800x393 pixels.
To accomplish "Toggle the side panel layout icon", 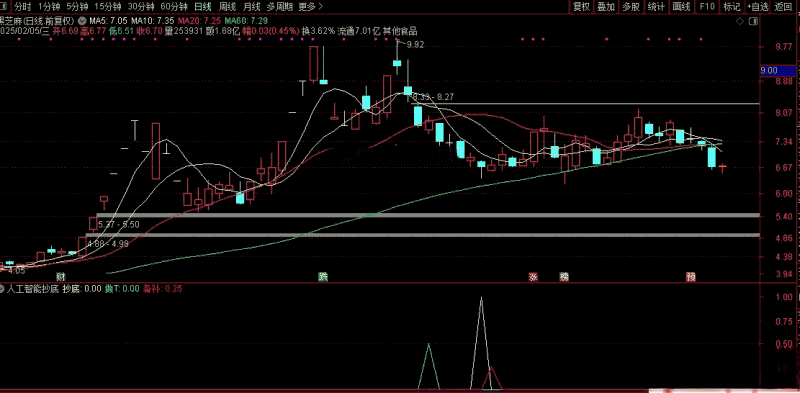I will 753,21.
